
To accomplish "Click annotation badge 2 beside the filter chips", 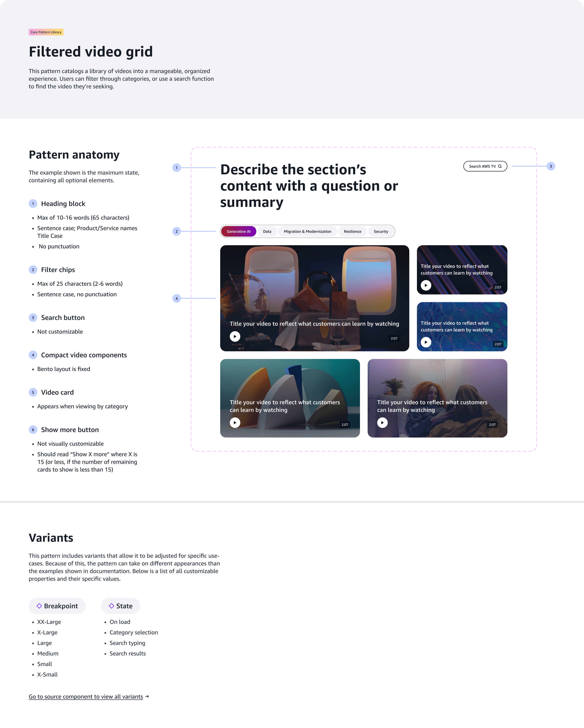I will tap(176, 231).
